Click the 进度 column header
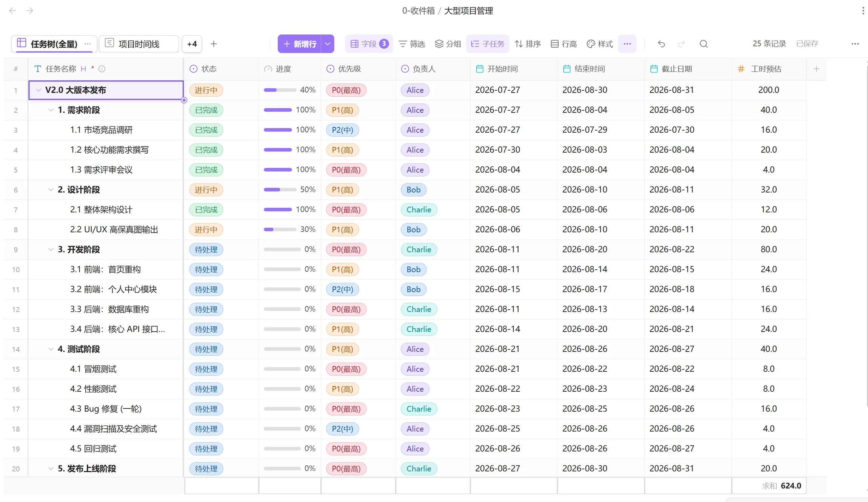Viewport: 868px width, 502px height. click(290, 69)
